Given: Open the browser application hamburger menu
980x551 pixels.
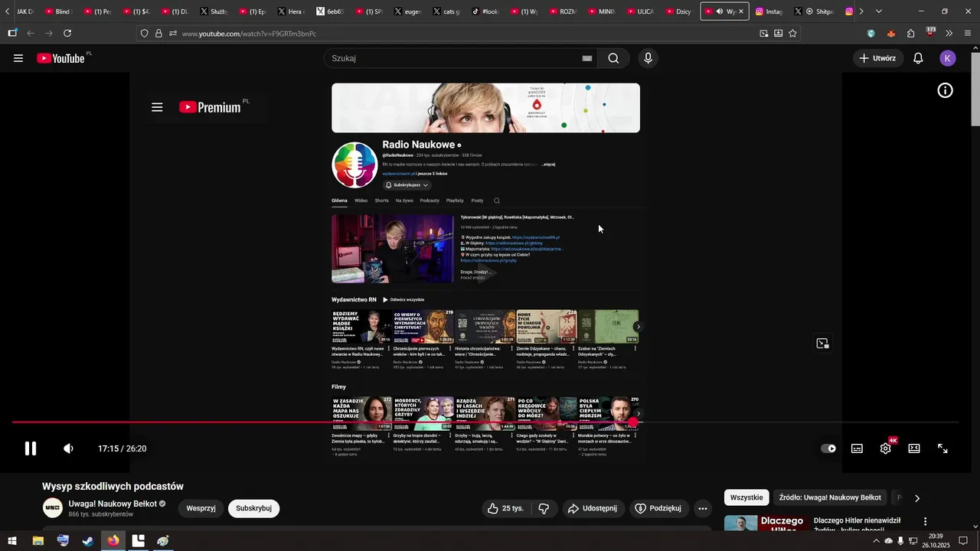Looking at the screenshot, I should point(968,34).
